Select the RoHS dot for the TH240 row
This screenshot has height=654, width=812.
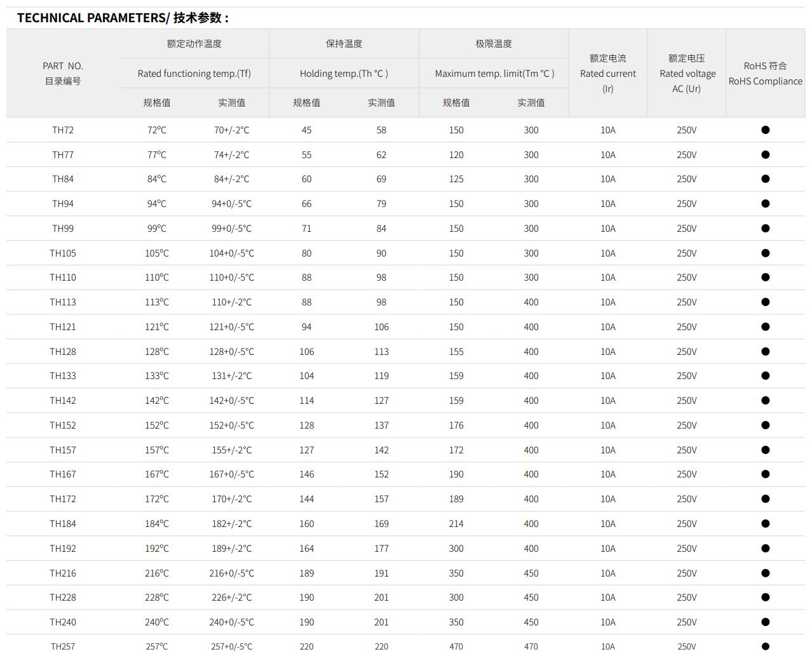pos(765,622)
